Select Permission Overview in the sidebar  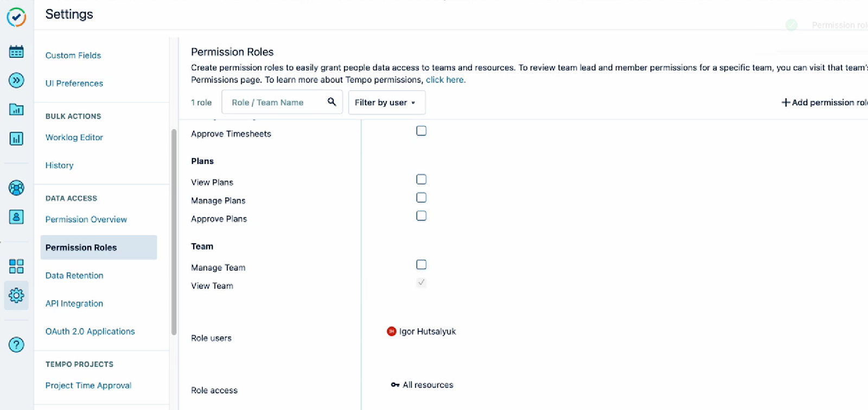(x=86, y=219)
